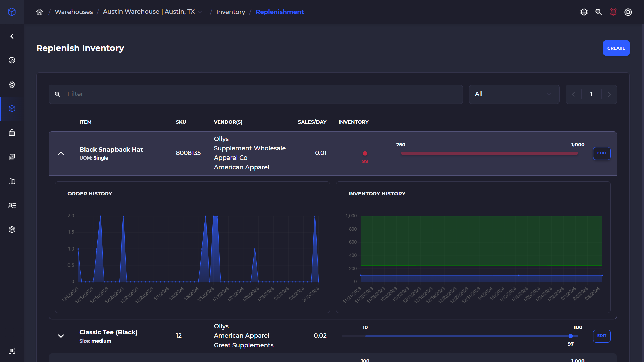Click vendor Great Supplements
This screenshot has height=362, width=644.
click(x=243, y=345)
